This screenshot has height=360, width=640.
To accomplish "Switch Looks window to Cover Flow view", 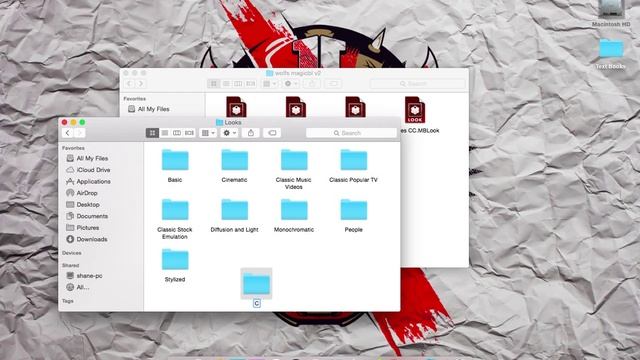I will [x=189, y=133].
